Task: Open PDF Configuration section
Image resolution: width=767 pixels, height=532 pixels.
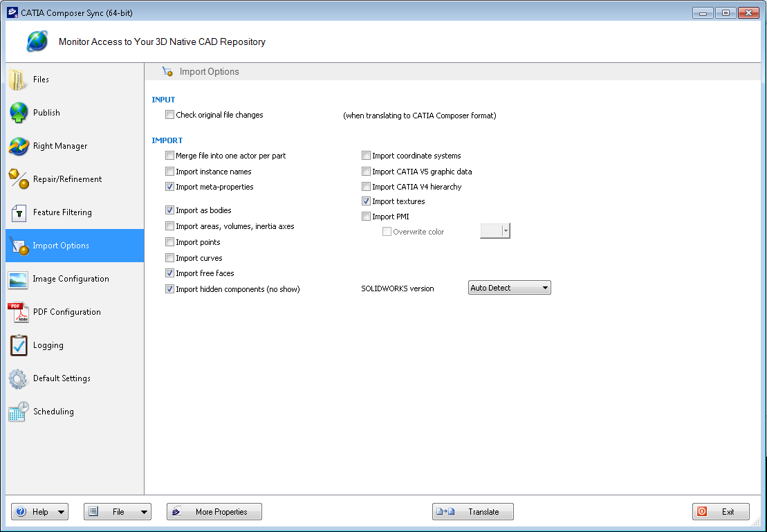Action: pyautogui.click(x=75, y=312)
